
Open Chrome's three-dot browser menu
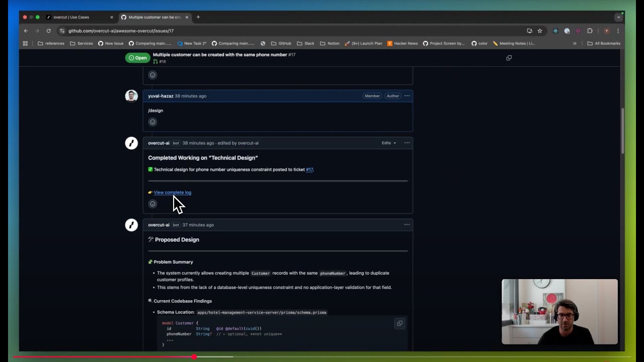(x=618, y=31)
